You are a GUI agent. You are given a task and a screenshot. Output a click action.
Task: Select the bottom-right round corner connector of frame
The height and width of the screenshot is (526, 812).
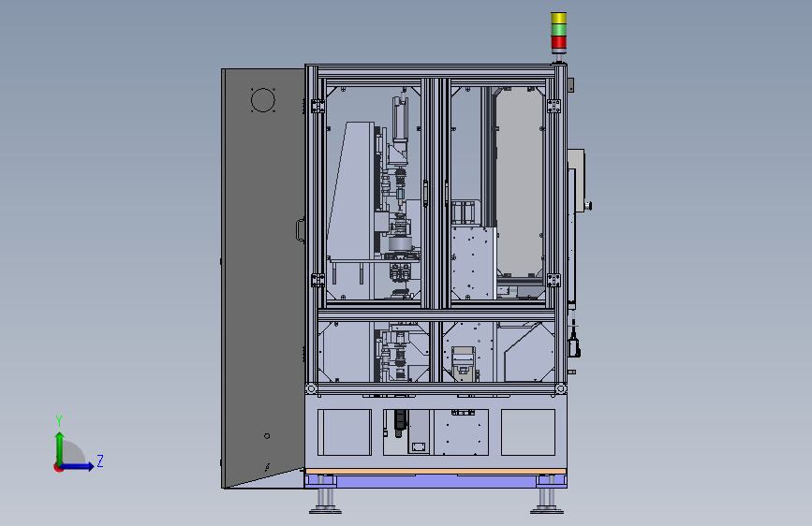pyautogui.click(x=561, y=388)
